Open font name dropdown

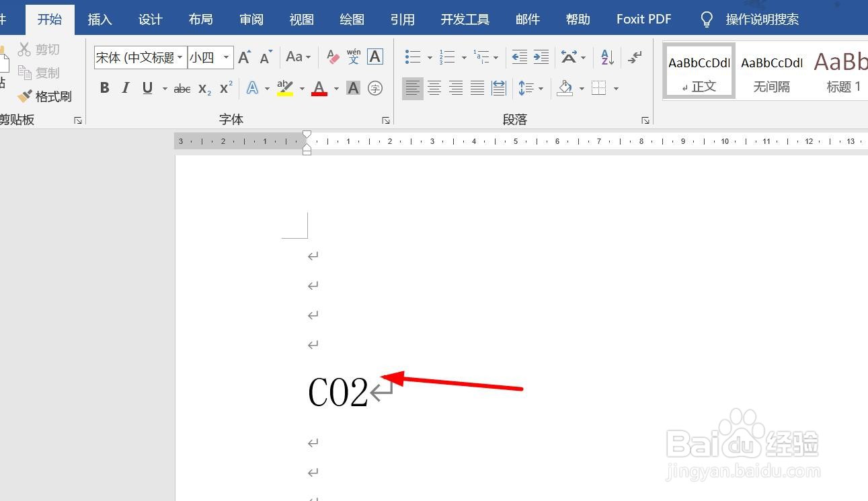(x=180, y=57)
